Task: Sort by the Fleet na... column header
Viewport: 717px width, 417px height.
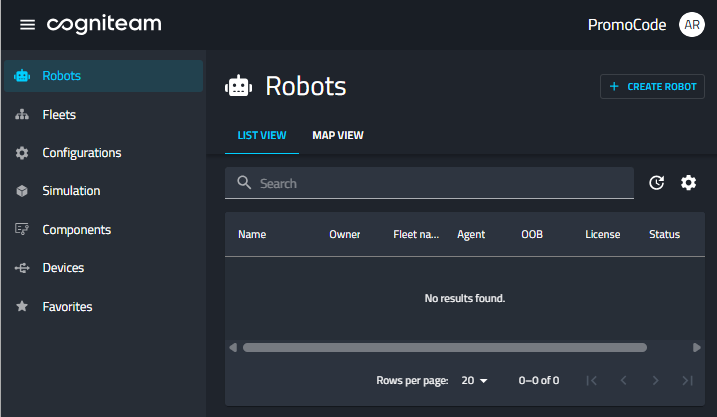Action: pyautogui.click(x=416, y=234)
